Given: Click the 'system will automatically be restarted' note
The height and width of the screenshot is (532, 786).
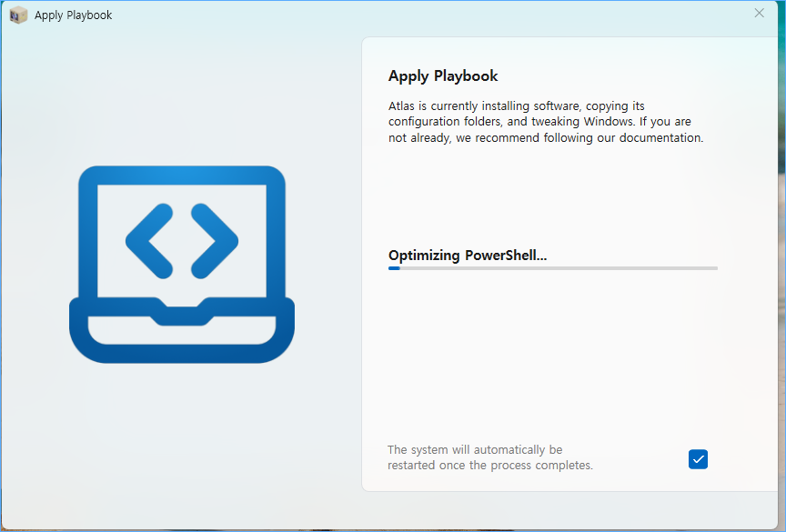Looking at the screenshot, I should click(x=489, y=457).
